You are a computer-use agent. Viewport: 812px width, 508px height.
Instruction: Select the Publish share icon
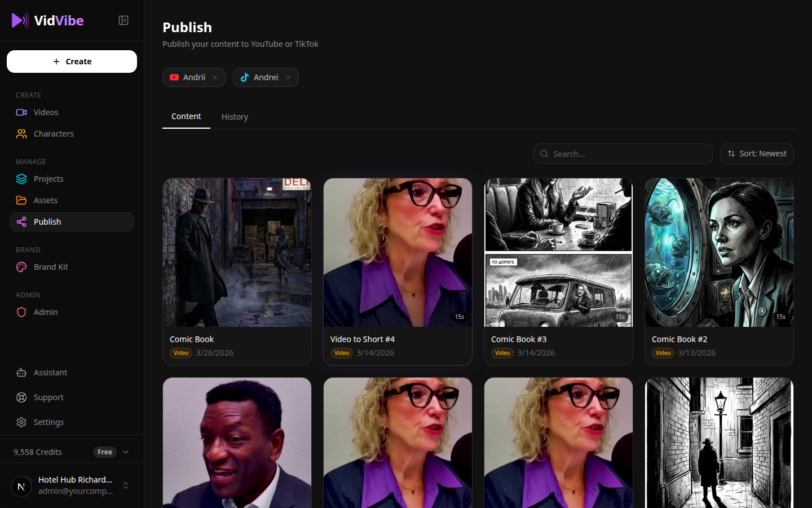(x=21, y=222)
